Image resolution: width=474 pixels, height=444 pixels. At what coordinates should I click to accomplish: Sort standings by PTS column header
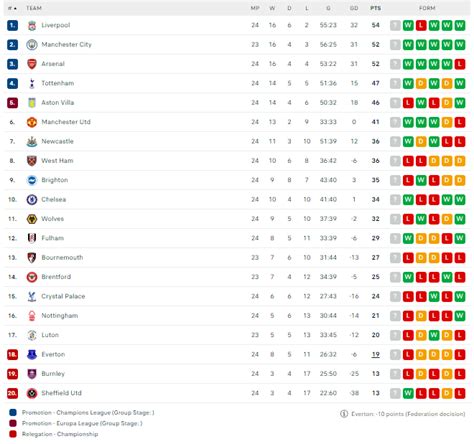click(375, 8)
